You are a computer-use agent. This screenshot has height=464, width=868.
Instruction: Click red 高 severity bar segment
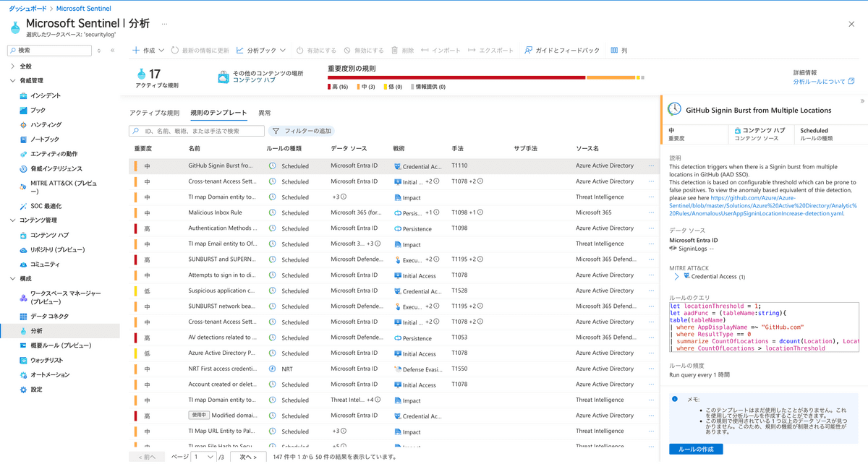456,77
